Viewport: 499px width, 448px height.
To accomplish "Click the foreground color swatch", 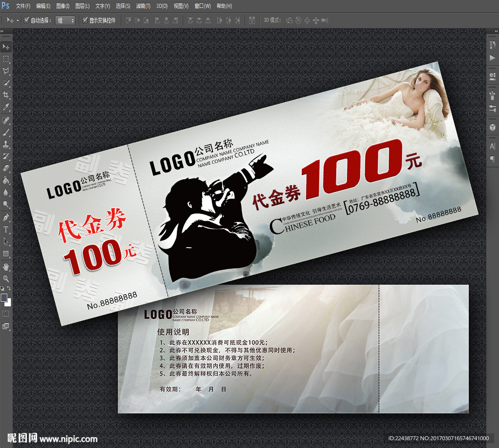I will click(x=3, y=297).
